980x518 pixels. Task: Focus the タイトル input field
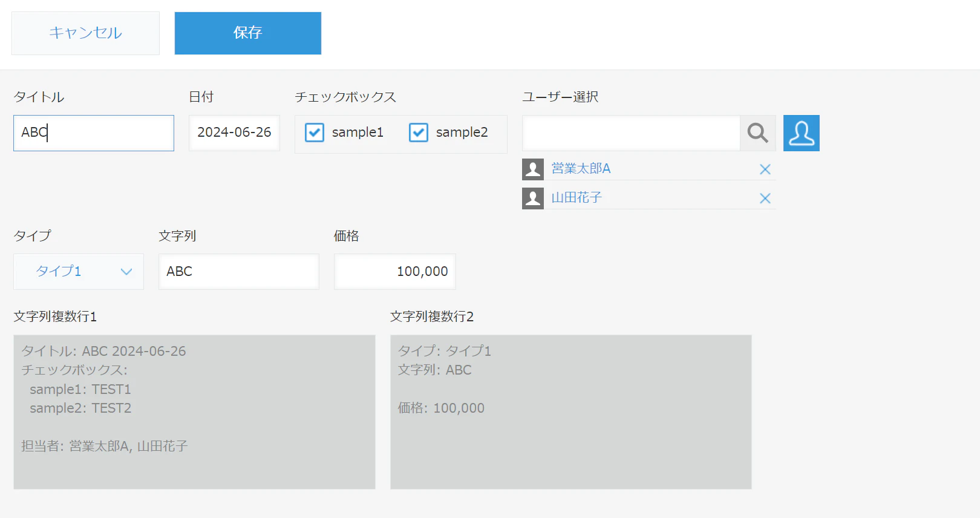tap(94, 133)
